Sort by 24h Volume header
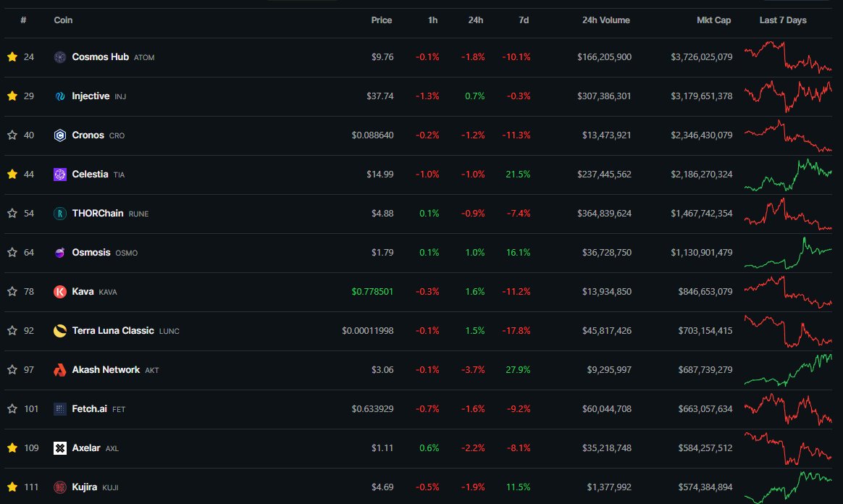Screen dimensions: 843x504 pyautogui.click(x=606, y=20)
